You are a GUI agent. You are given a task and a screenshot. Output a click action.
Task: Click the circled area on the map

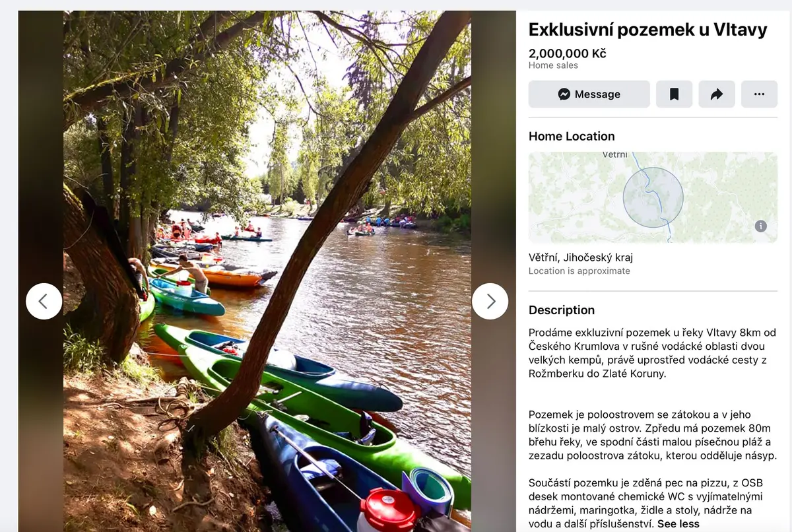click(653, 197)
